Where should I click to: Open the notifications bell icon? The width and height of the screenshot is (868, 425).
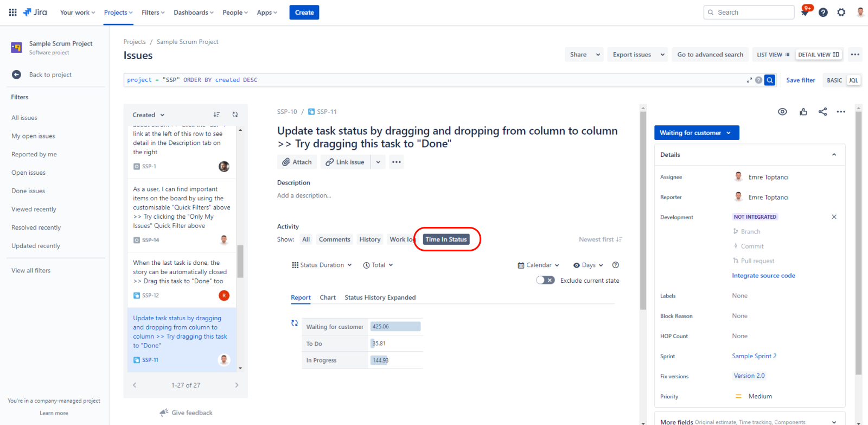805,12
